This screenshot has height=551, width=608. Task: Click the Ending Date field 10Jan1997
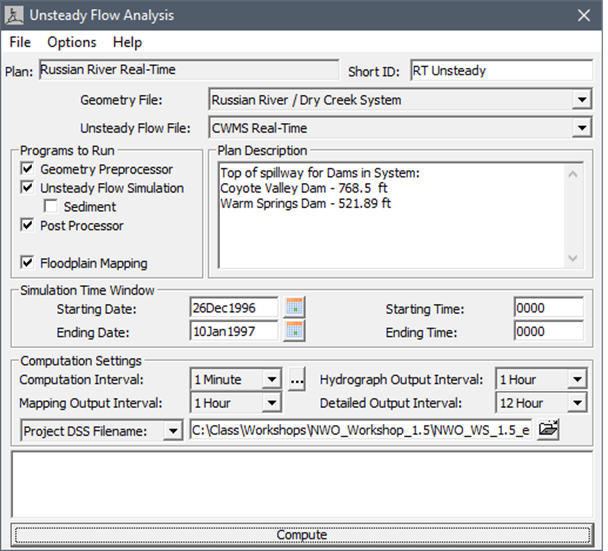234,332
